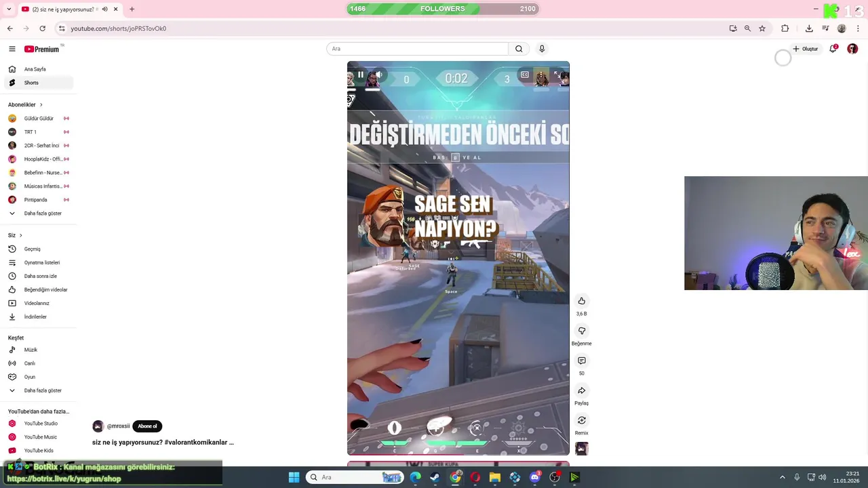
Task: Open YouTube Studio
Action: 38,424
